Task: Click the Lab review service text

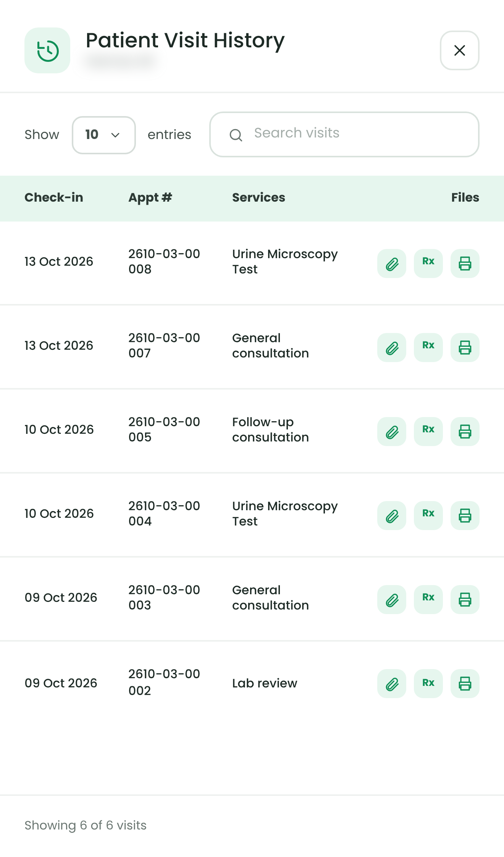Action: (265, 683)
